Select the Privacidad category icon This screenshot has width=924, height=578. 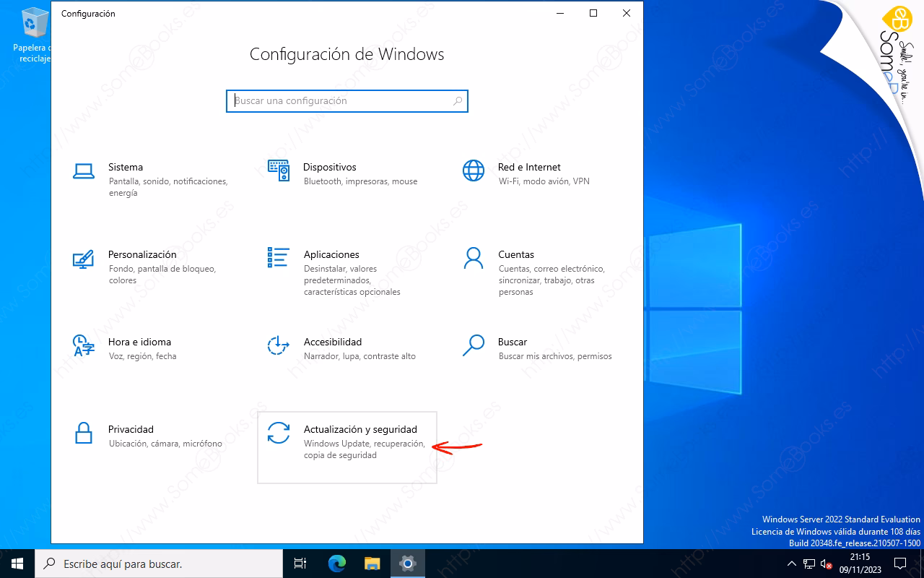click(x=83, y=434)
